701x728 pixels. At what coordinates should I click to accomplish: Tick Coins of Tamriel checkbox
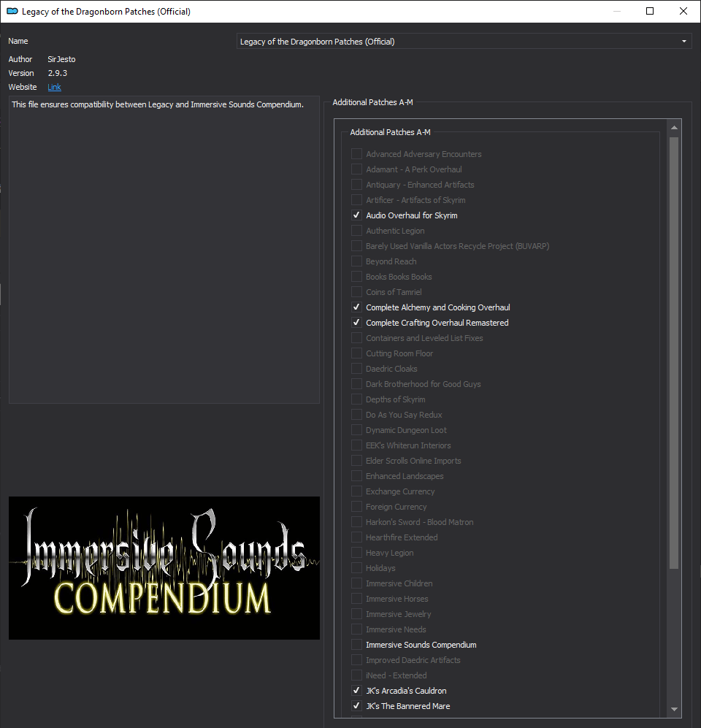tap(356, 291)
